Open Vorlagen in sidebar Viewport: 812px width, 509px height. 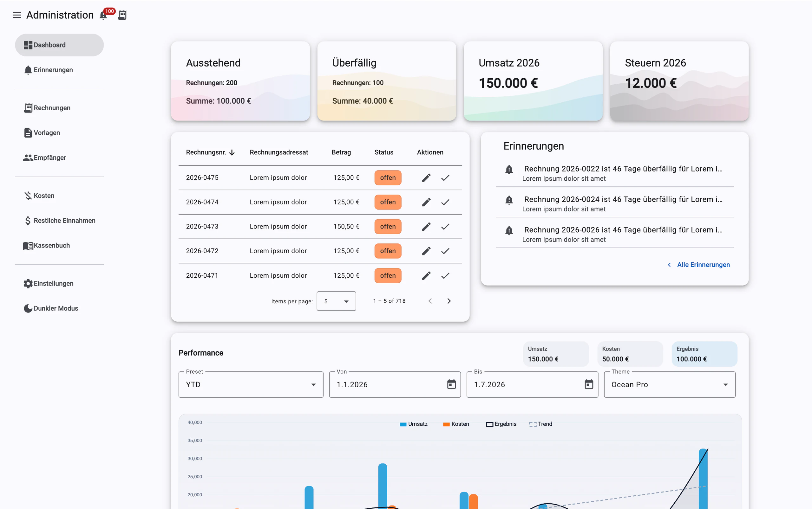tap(59, 133)
